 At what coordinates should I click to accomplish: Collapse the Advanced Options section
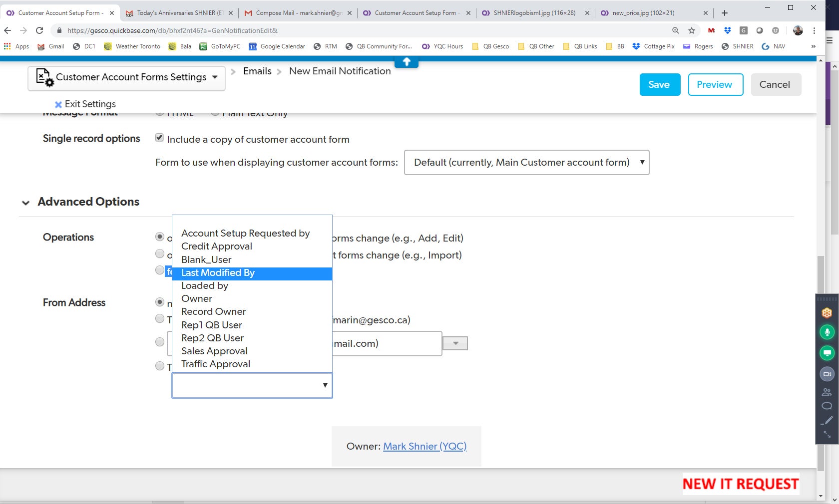point(26,203)
